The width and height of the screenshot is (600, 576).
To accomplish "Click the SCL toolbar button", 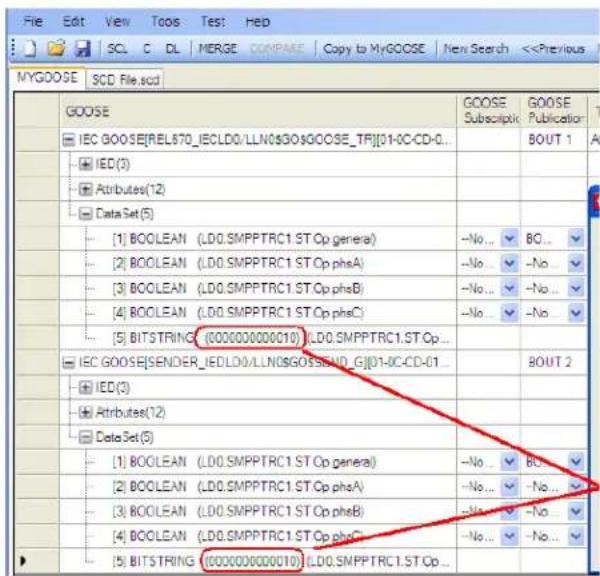I will pyautogui.click(x=117, y=49).
